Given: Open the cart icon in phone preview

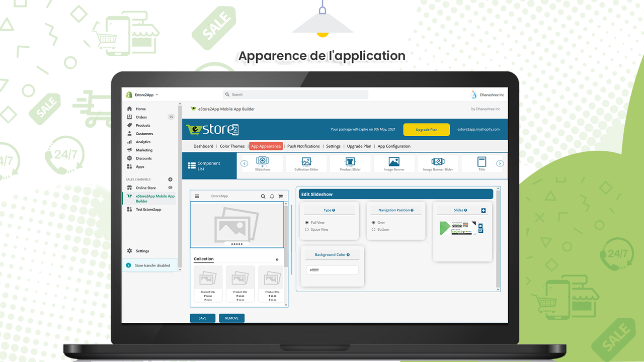Looking at the screenshot, I should click(x=281, y=196).
